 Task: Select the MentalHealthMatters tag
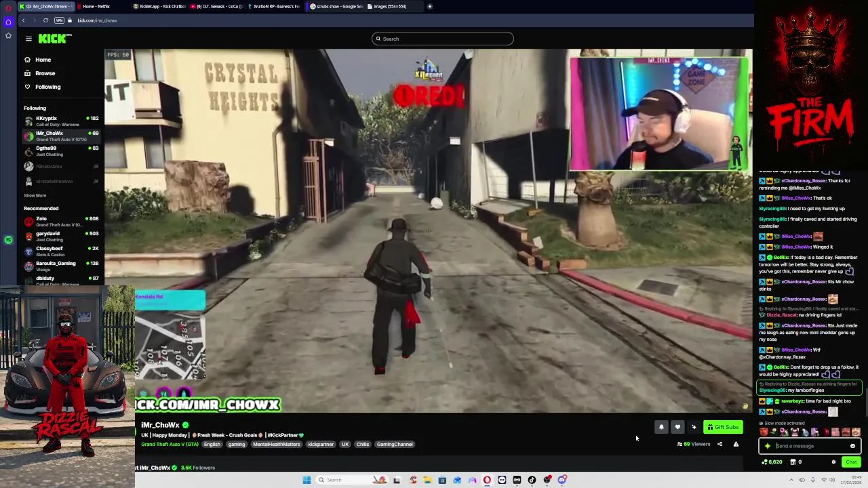(276, 444)
